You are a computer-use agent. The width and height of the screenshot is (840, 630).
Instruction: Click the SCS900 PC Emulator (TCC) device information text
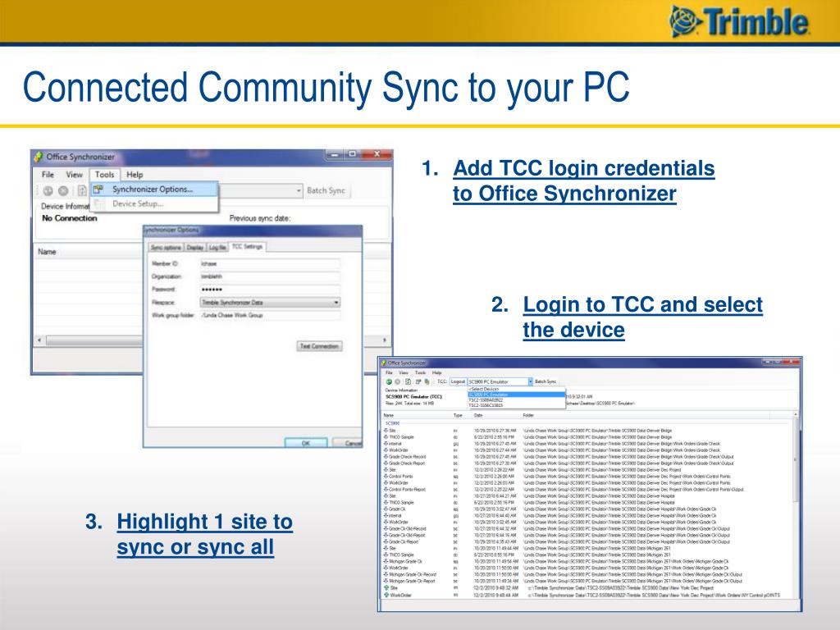(413, 397)
